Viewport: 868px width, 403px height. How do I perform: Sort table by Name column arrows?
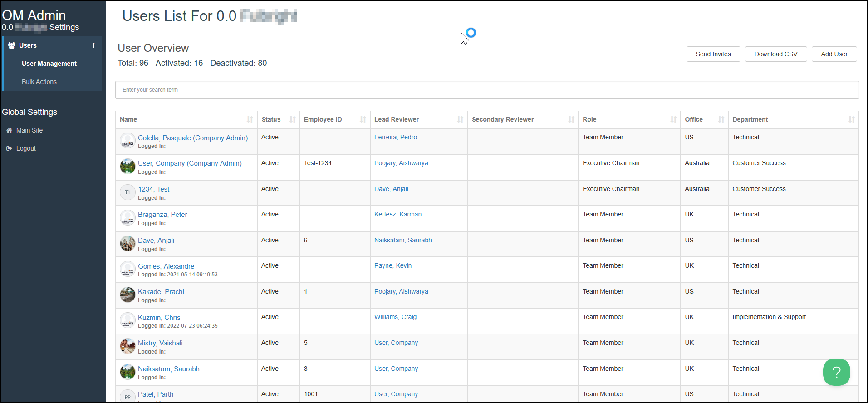[250, 119]
